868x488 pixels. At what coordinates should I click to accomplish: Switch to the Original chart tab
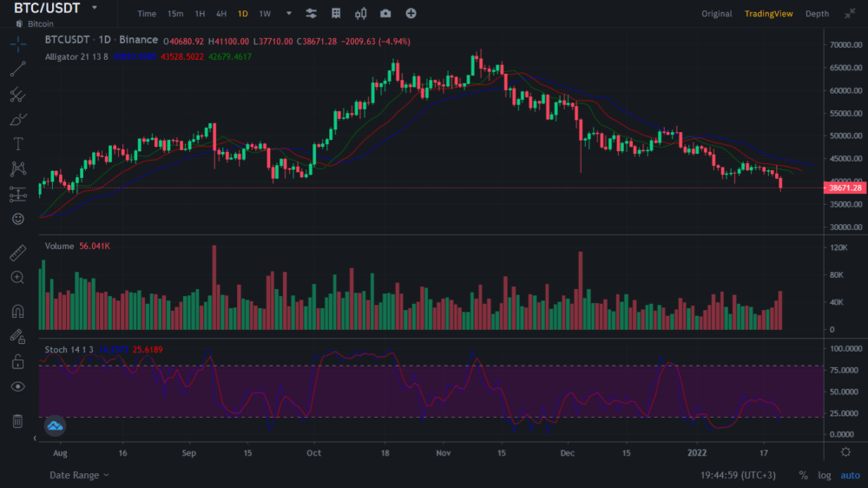point(717,14)
